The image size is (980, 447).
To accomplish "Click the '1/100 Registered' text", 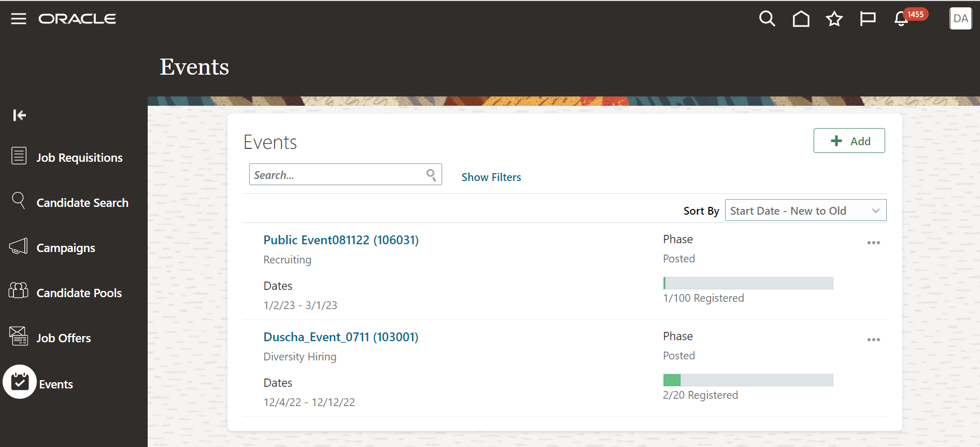I will point(703,298).
